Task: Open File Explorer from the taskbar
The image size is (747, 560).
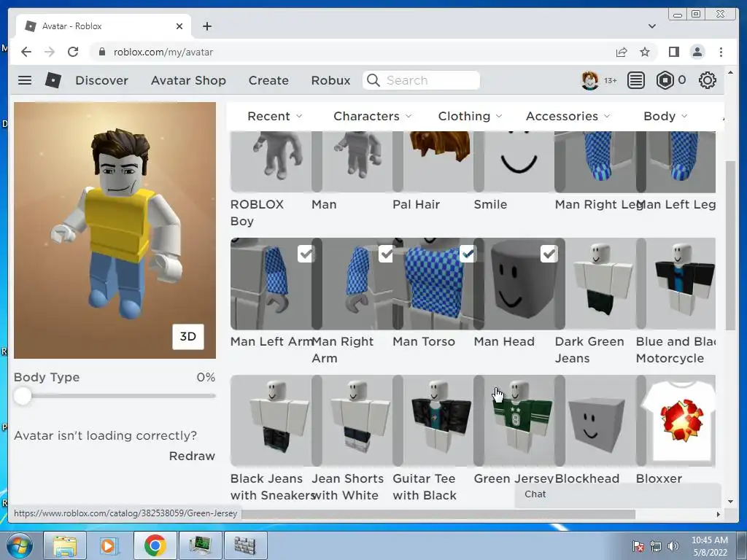Action: pyautogui.click(x=65, y=545)
